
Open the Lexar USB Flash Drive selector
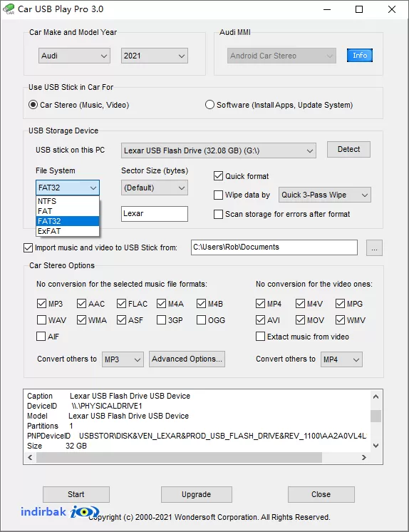pos(219,150)
